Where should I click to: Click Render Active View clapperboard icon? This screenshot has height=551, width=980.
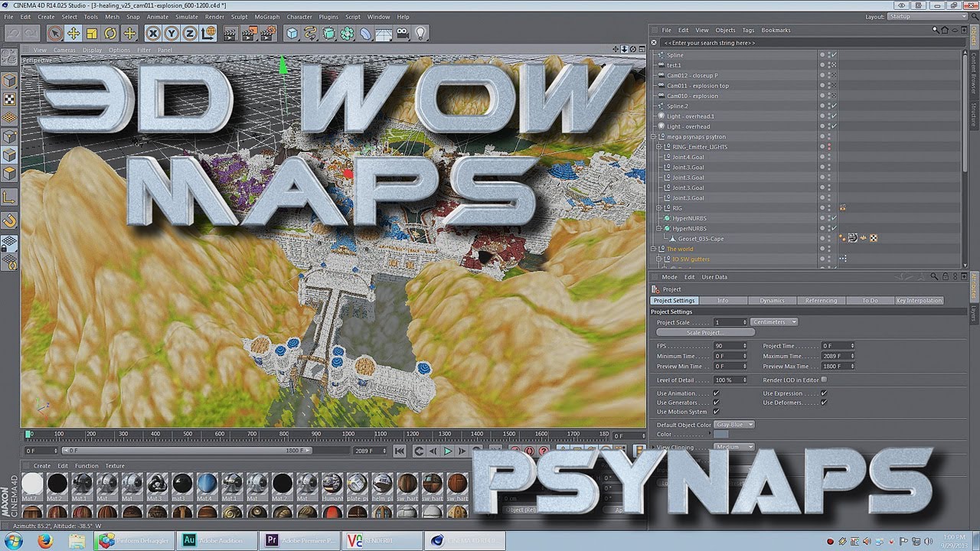[x=230, y=33]
